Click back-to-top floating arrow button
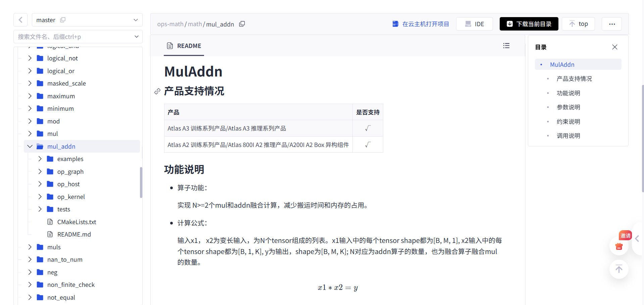Image resolution: width=644 pixels, height=305 pixels. pos(619,269)
